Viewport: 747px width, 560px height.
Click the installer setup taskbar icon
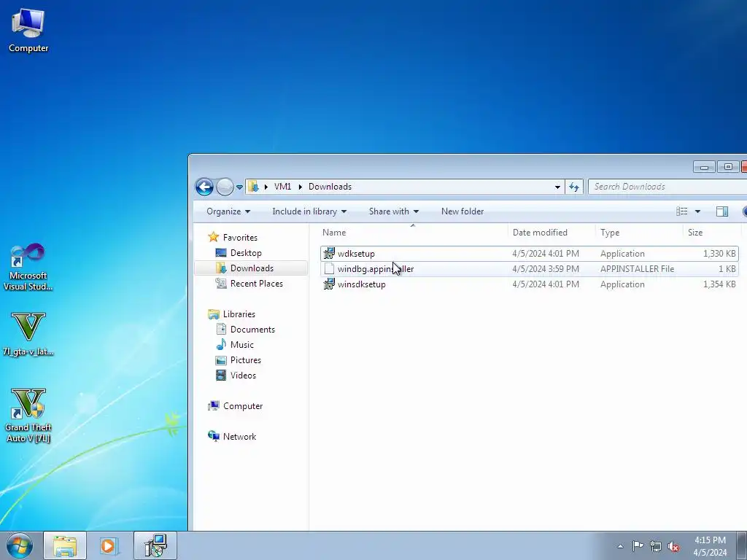pos(155,545)
